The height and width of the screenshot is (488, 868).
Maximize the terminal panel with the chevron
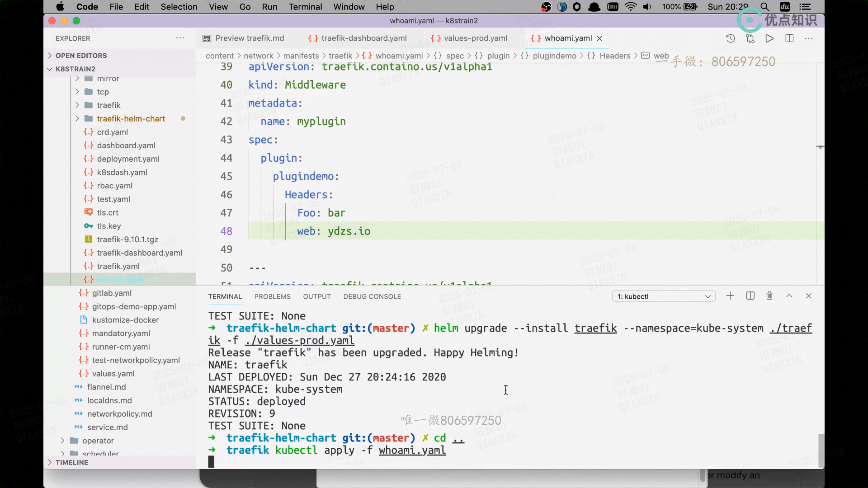[x=789, y=296]
